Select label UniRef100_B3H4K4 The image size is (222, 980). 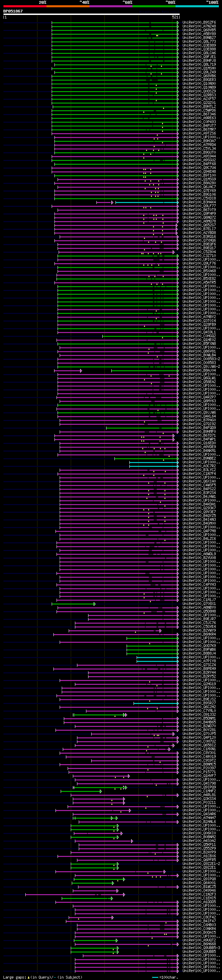click(199, 202)
